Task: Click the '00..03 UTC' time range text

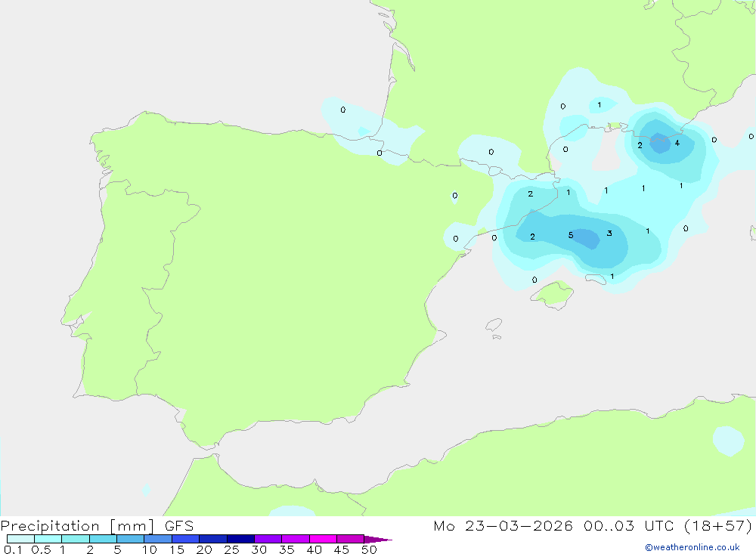Action: [628, 525]
